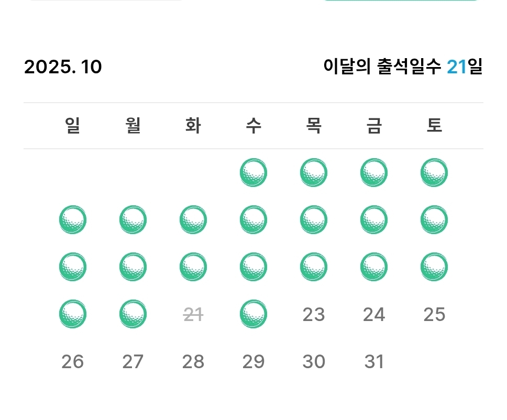Click the 토 Saturday column header

coord(434,126)
